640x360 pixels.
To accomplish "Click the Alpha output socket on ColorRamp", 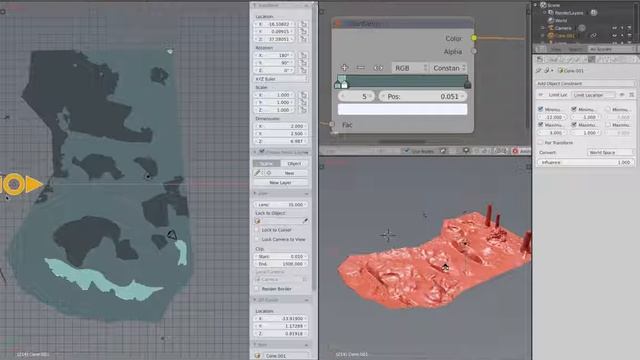I will [474, 51].
